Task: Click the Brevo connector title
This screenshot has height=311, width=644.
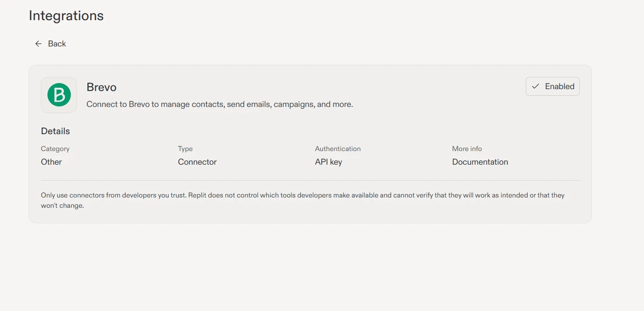Action: coord(101,87)
